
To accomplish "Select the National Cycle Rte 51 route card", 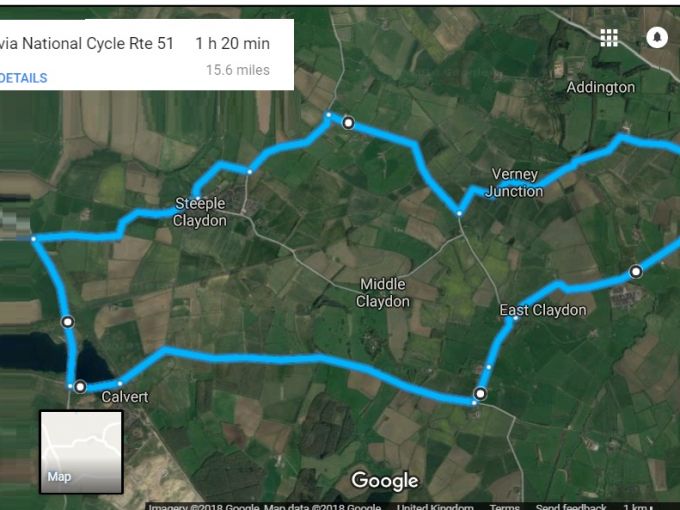I will [147, 55].
